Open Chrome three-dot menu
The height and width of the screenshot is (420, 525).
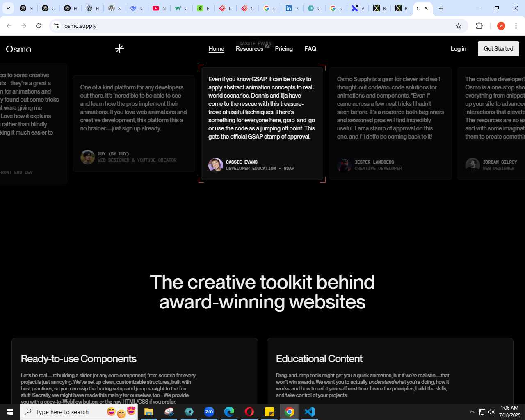tap(516, 26)
